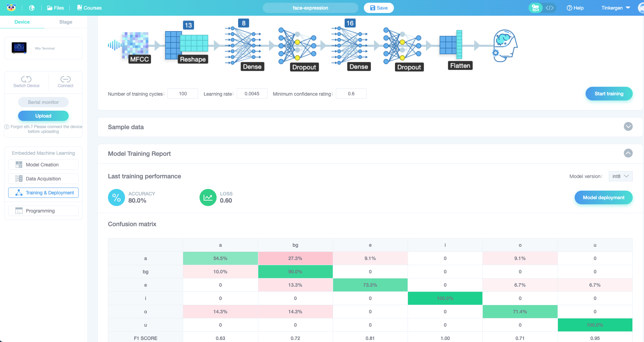
Task: Click the 71.4% cell in row o
Action: pyautogui.click(x=520, y=312)
